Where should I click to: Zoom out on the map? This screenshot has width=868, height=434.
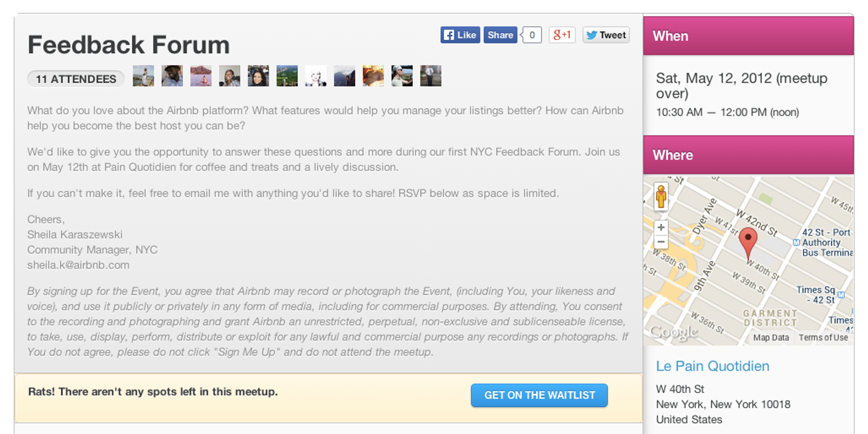click(661, 242)
